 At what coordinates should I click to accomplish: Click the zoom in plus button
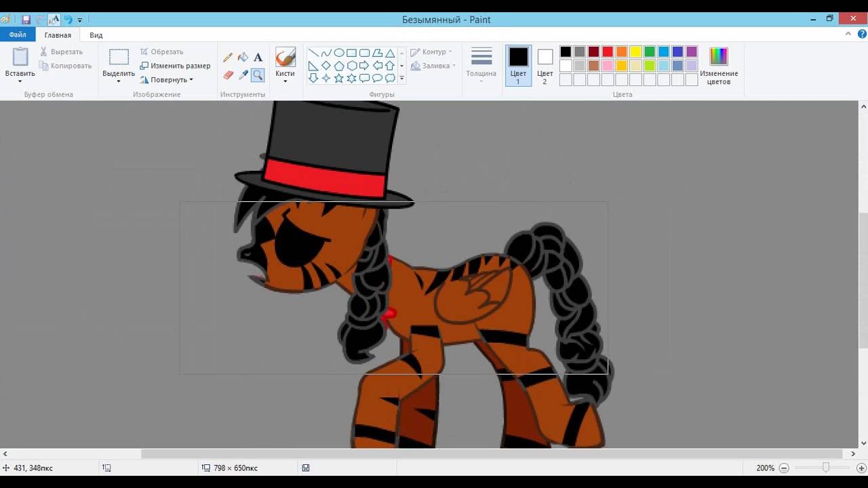click(x=861, y=468)
